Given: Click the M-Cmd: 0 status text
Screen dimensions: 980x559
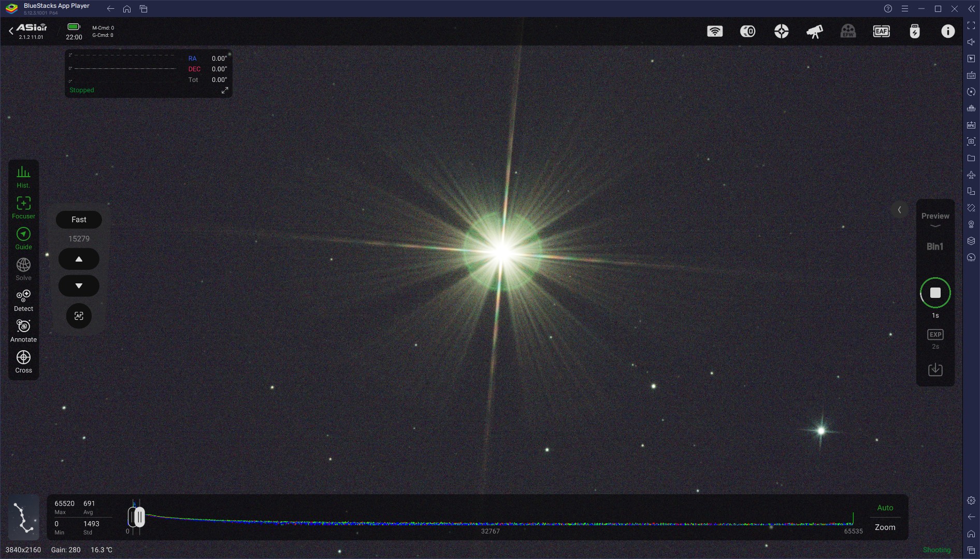Looking at the screenshot, I should (103, 28).
